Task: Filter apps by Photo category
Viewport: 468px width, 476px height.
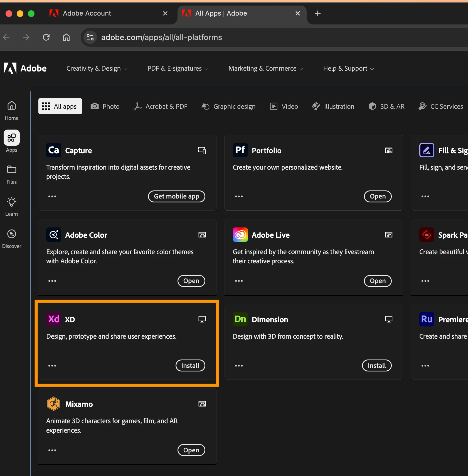Action: click(x=105, y=106)
